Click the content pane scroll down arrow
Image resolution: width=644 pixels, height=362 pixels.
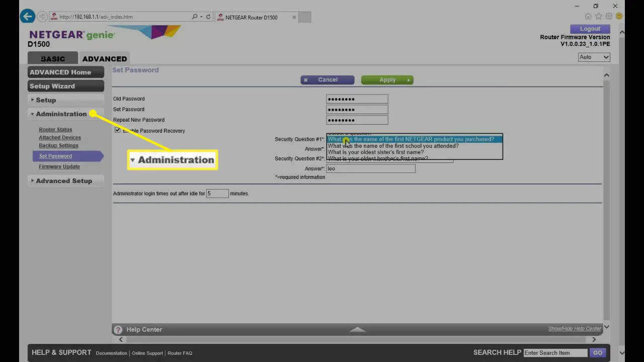[606, 327]
